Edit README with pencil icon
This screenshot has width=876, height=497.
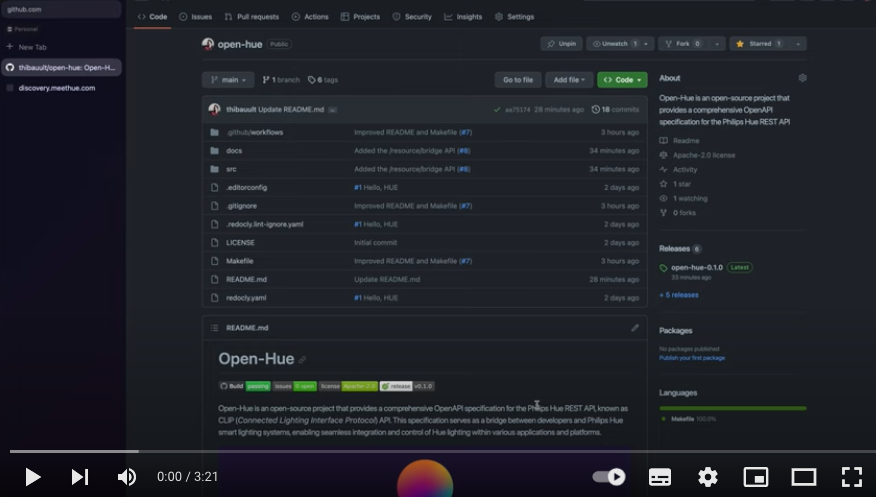tap(635, 328)
